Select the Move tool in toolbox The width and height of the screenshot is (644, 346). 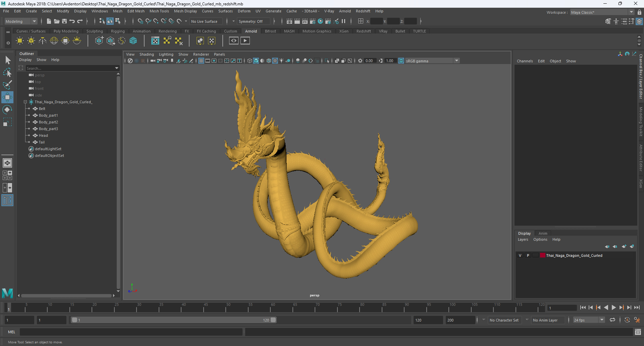point(7,98)
